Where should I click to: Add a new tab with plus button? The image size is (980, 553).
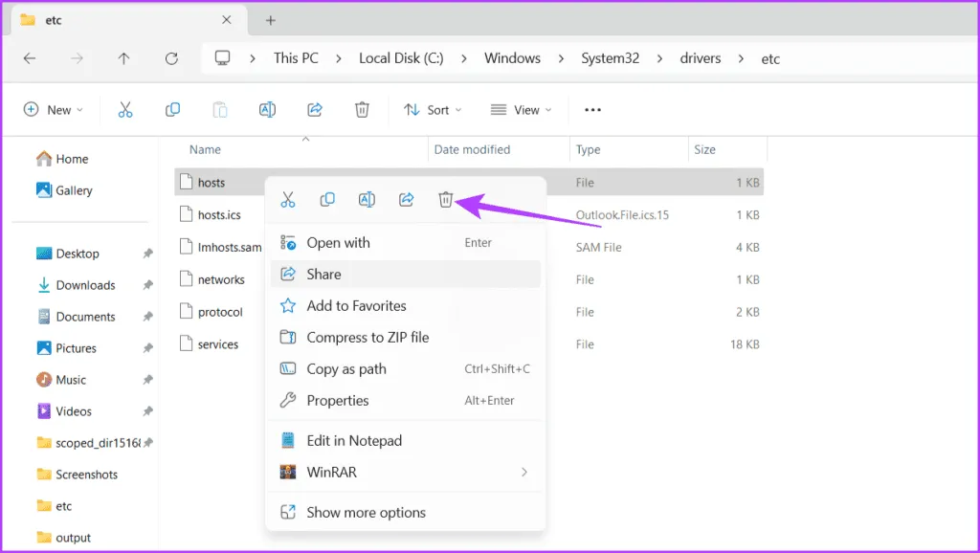pos(271,20)
